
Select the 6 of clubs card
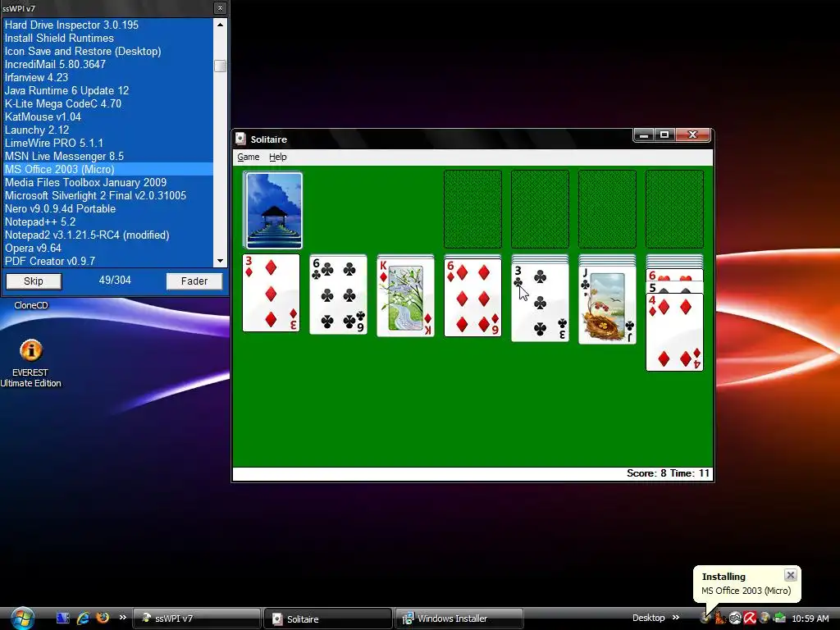pyautogui.click(x=338, y=295)
